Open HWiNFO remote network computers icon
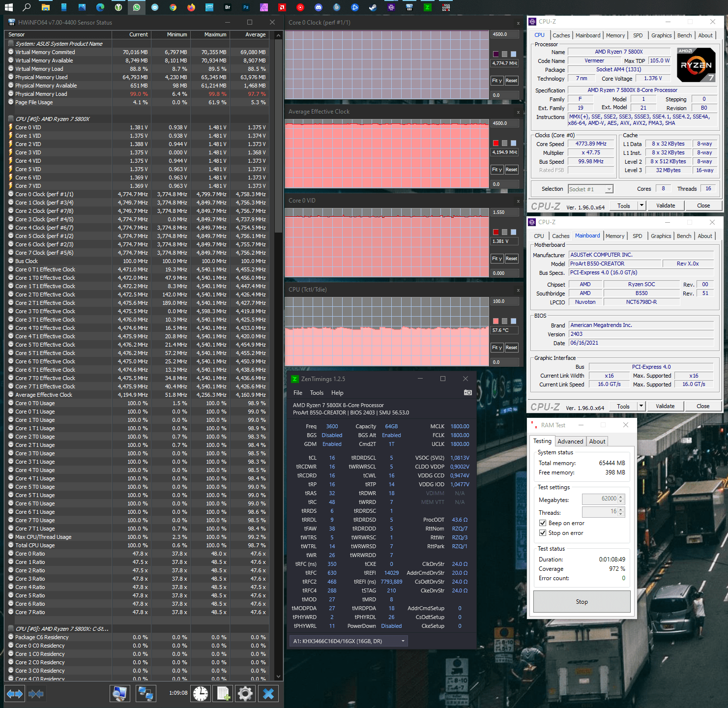The width and height of the screenshot is (728, 708). pyautogui.click(x=146, y=693)
